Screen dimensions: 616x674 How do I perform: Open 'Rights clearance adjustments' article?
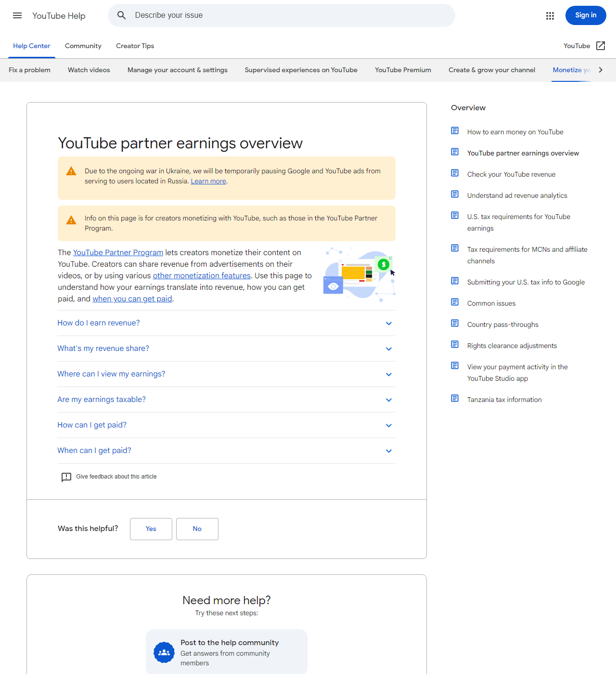[512, 346]
